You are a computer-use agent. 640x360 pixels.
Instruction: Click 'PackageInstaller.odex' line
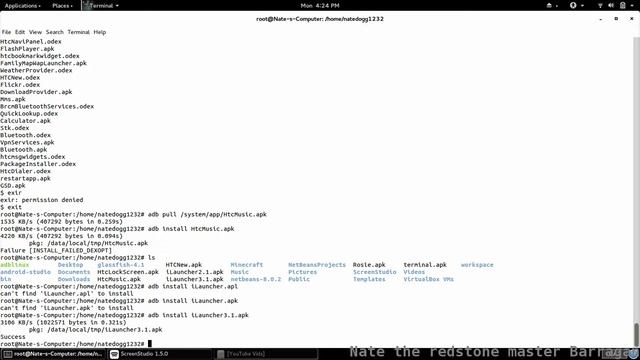38,164
